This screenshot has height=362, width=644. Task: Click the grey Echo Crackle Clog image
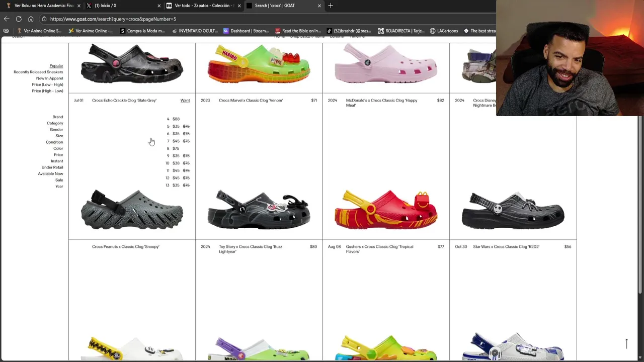[x=132, y=210]
